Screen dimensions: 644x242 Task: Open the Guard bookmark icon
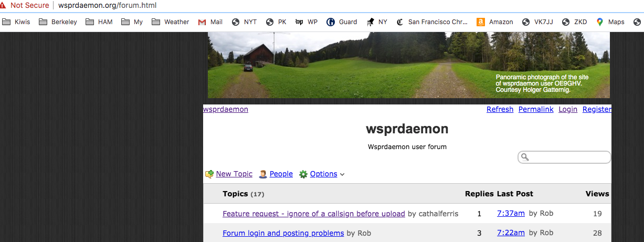[x=331, y=22]
